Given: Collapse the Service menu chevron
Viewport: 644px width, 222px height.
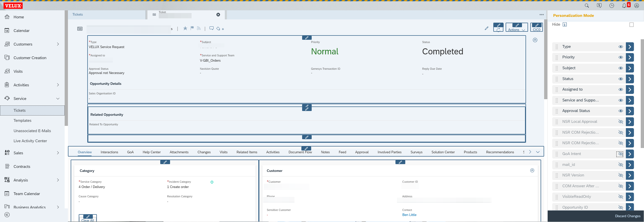Looking at the screenshot, I should 58,98.
